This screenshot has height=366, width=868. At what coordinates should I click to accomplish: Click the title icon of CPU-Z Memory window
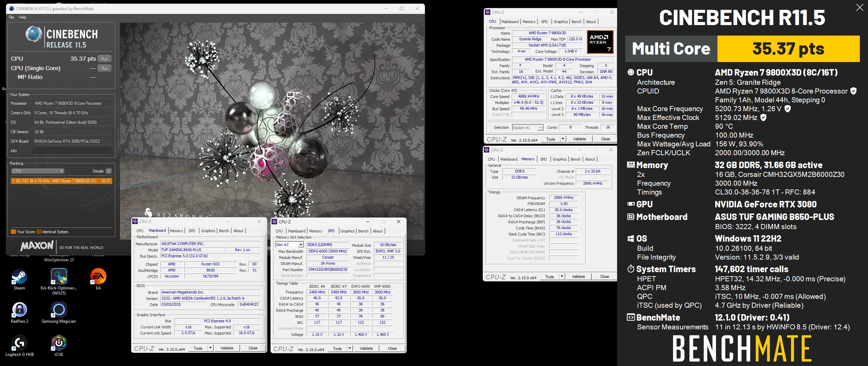coord(487,150)
